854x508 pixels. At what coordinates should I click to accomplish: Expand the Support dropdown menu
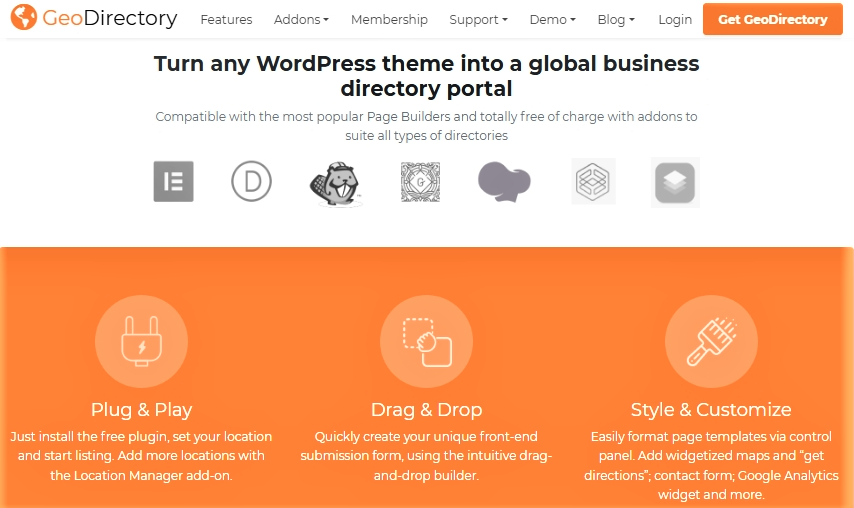pyautogui.click(x=478, y=20)
